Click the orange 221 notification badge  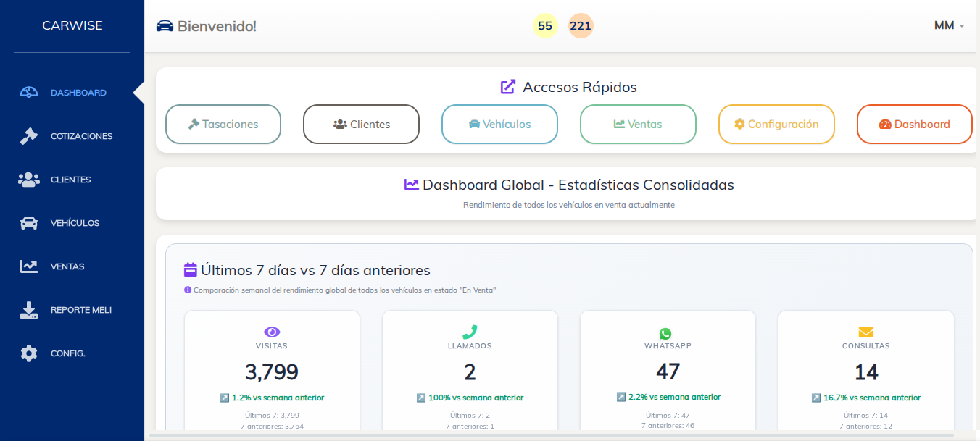580,25
